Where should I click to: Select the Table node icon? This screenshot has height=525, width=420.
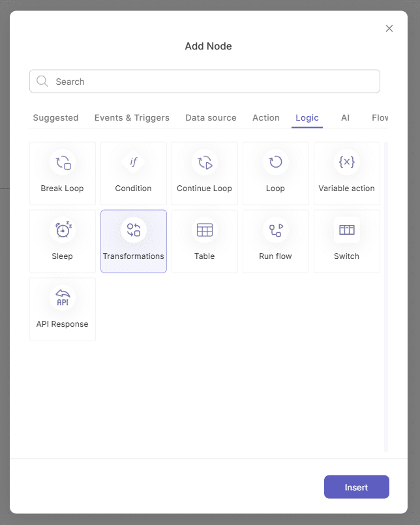pyautogui.click(x=205, y=230)
